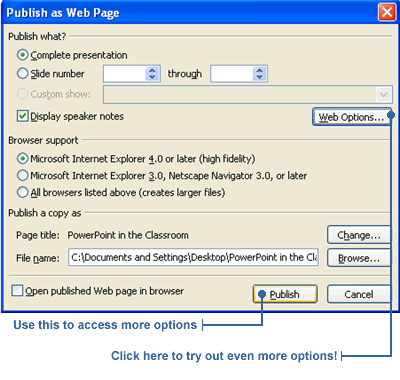This screenshot has height=380, width=400.
Task: Select the Complete presentation radio button
Action: (x=22, y=55)
